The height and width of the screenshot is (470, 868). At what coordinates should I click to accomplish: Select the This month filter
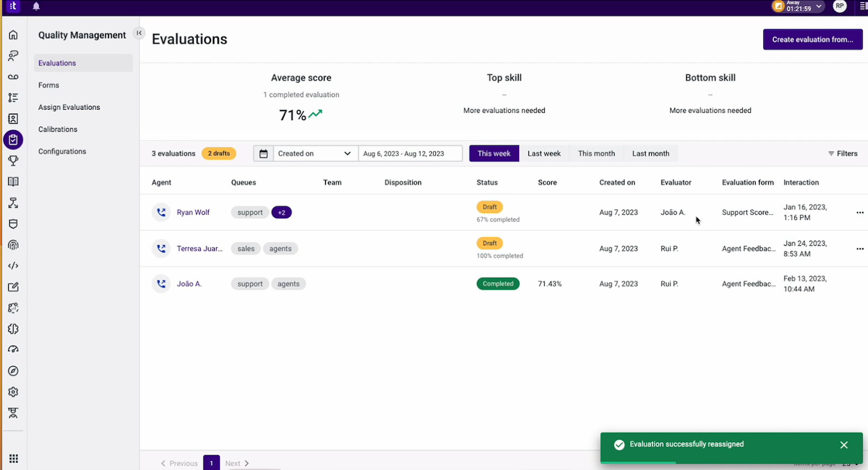pos(596,154)
